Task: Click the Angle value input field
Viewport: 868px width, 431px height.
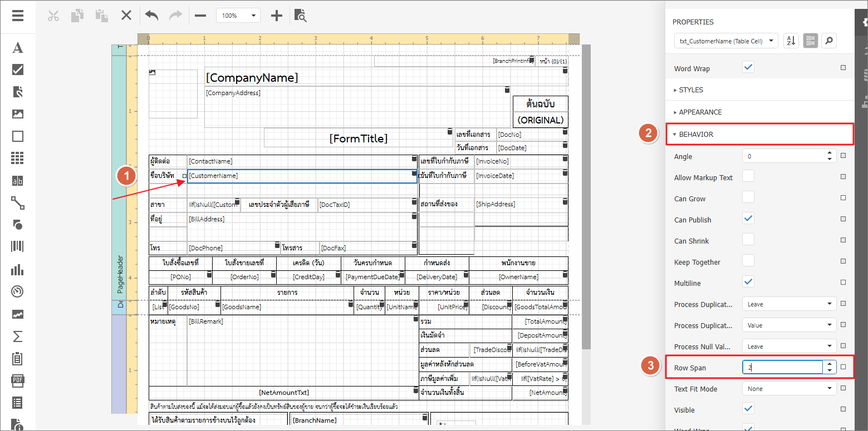Action: click(x=783, y=156)
